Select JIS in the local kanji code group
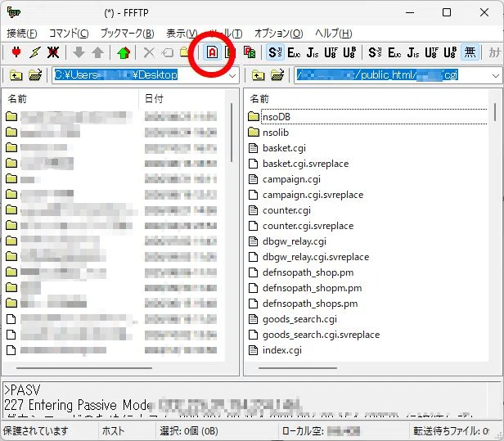504x441 pixels. coord(313,52)
